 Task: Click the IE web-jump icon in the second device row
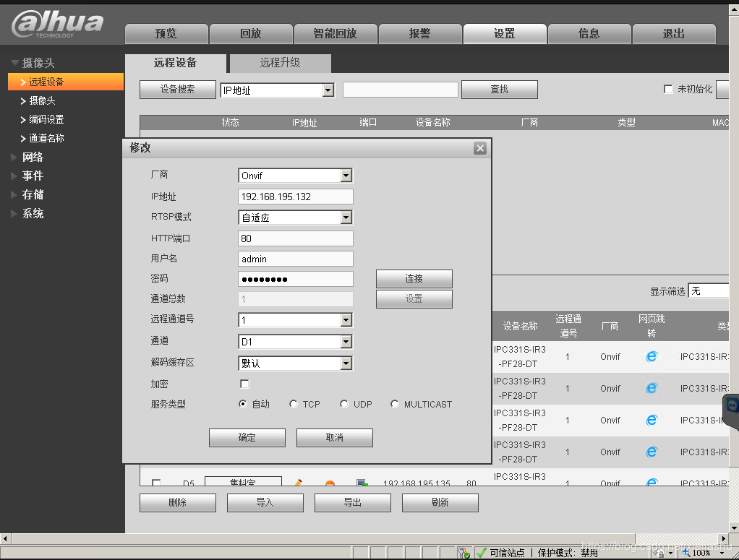tap(652, 388)
